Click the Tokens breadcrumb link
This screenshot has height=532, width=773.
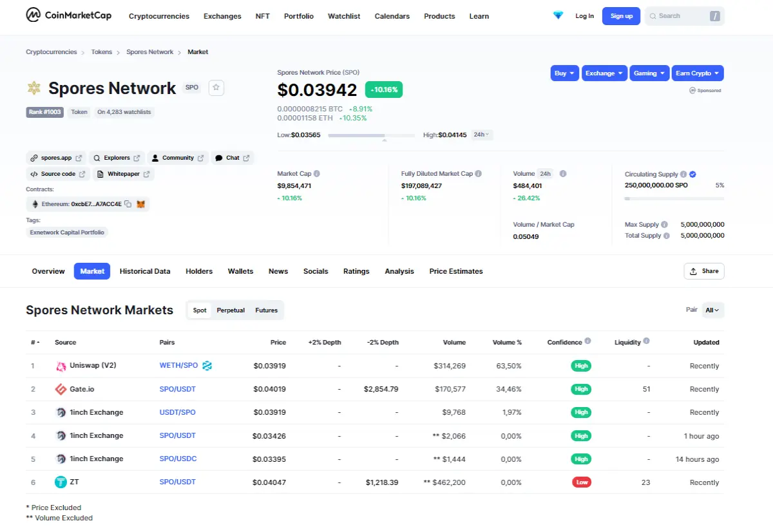(x=102, y=52)
